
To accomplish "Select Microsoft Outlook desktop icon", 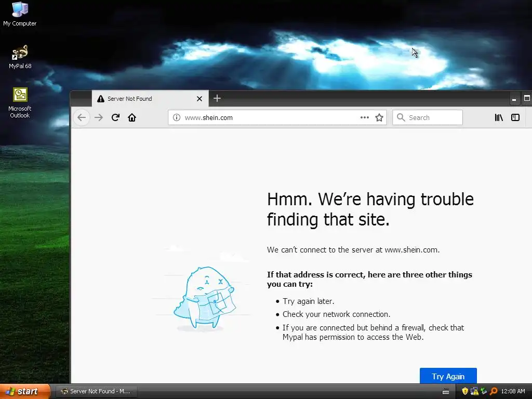I will tap(20, 103).
